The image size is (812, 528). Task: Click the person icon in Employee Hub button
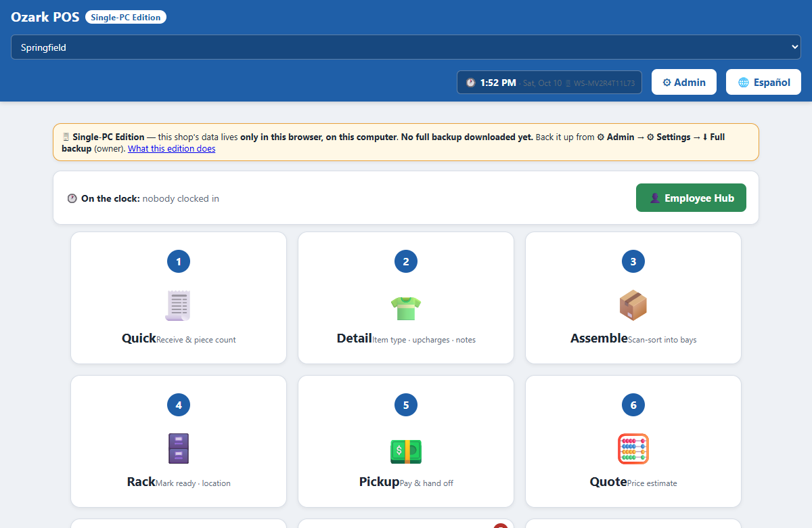(655, 198)
